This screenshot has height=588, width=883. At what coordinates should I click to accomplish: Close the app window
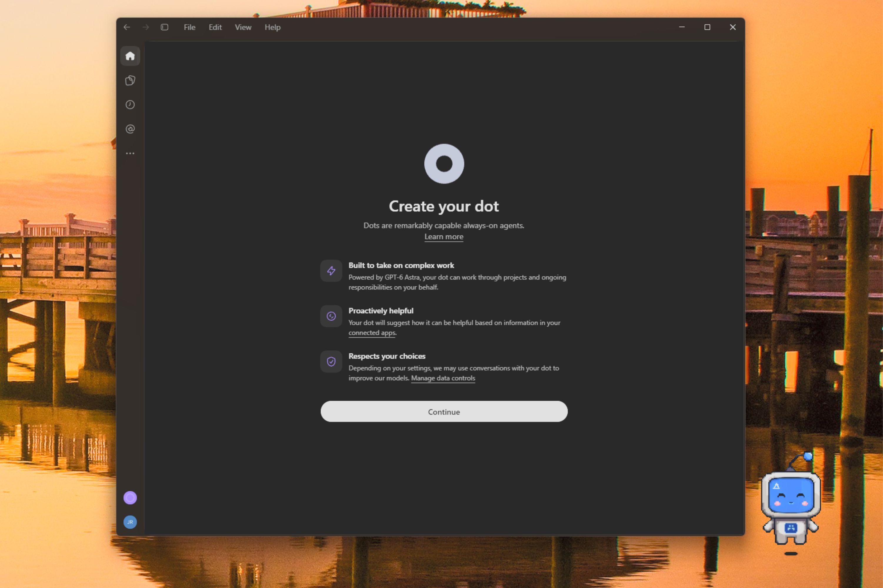pos(733,27)
